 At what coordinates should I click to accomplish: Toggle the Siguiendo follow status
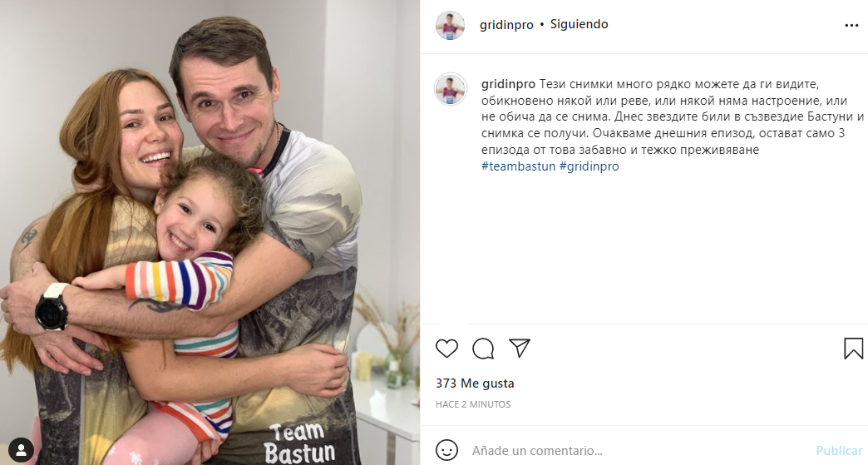[x=579, y=24]
